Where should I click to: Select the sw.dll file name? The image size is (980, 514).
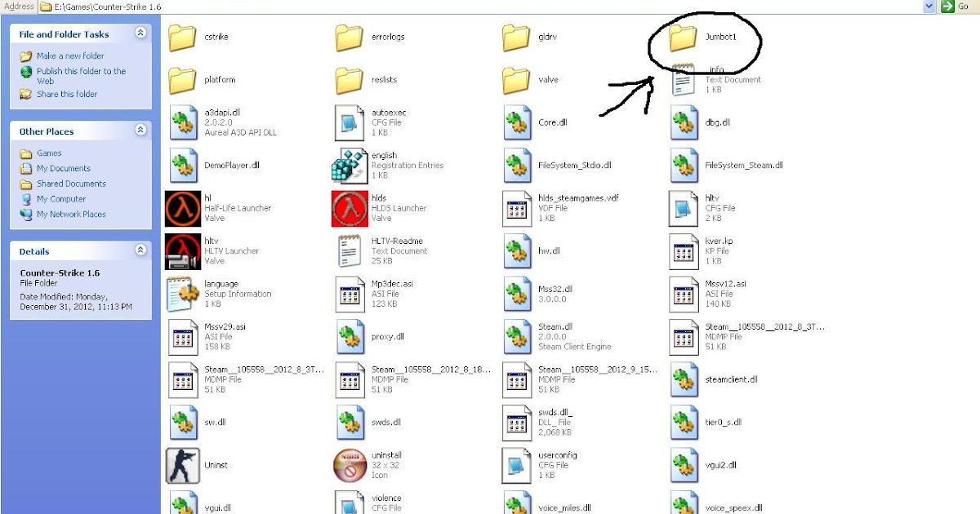pos(215,423)
